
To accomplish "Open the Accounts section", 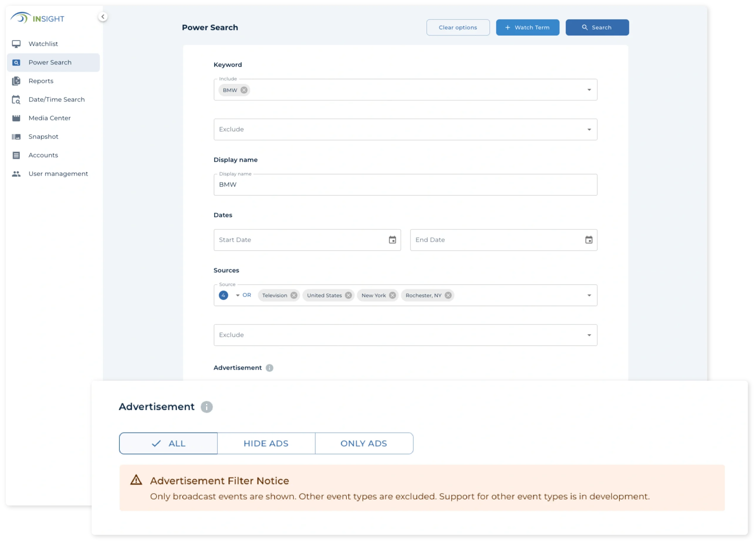I will click(43, 155).
